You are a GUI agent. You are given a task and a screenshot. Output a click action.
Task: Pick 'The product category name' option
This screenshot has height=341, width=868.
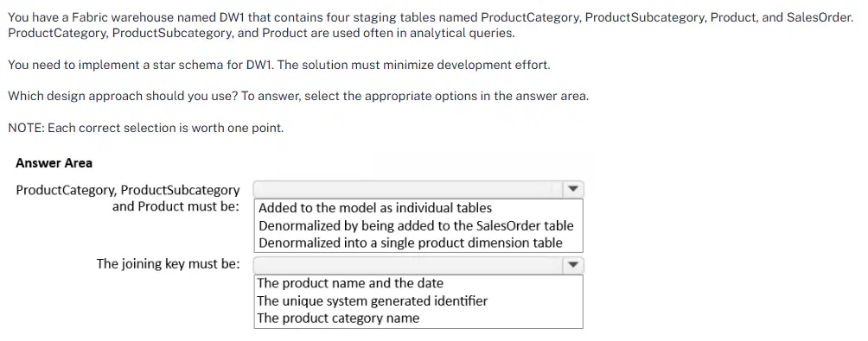(338, 319)
